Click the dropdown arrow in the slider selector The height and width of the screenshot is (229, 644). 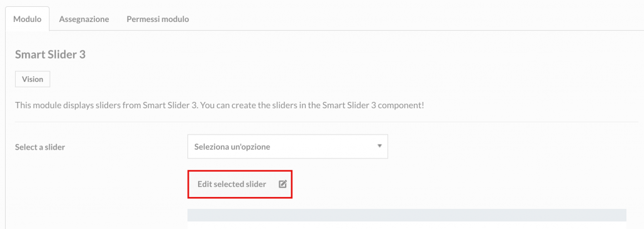pos(379,146)
